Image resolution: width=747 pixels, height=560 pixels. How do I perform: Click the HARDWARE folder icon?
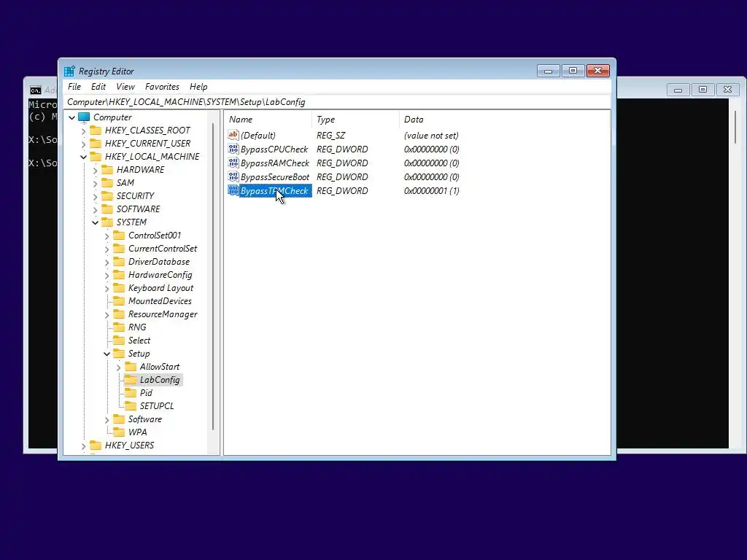click(107, 169)
